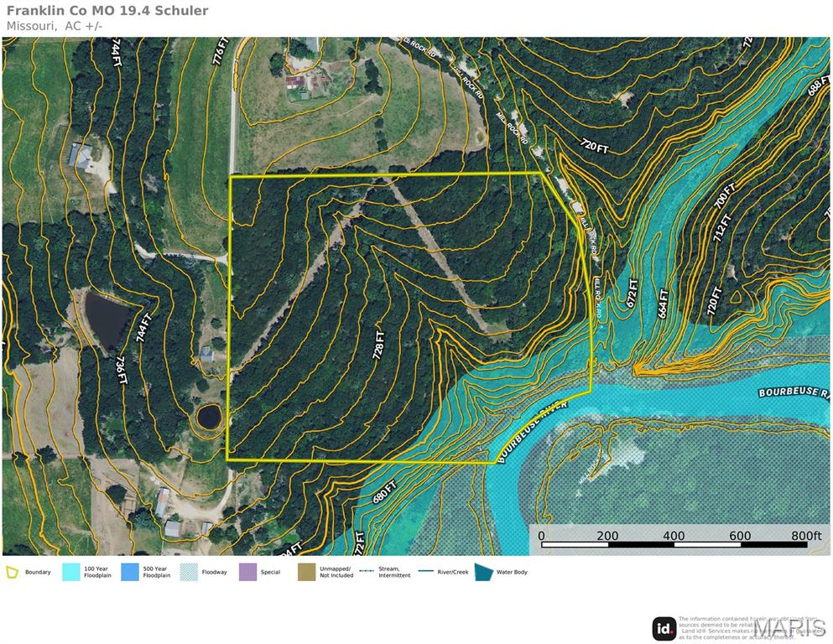Screen dimensions: 833x644
Task: Click the "100 Year Floodplain" legend label
Action: (x=98, y=572)
